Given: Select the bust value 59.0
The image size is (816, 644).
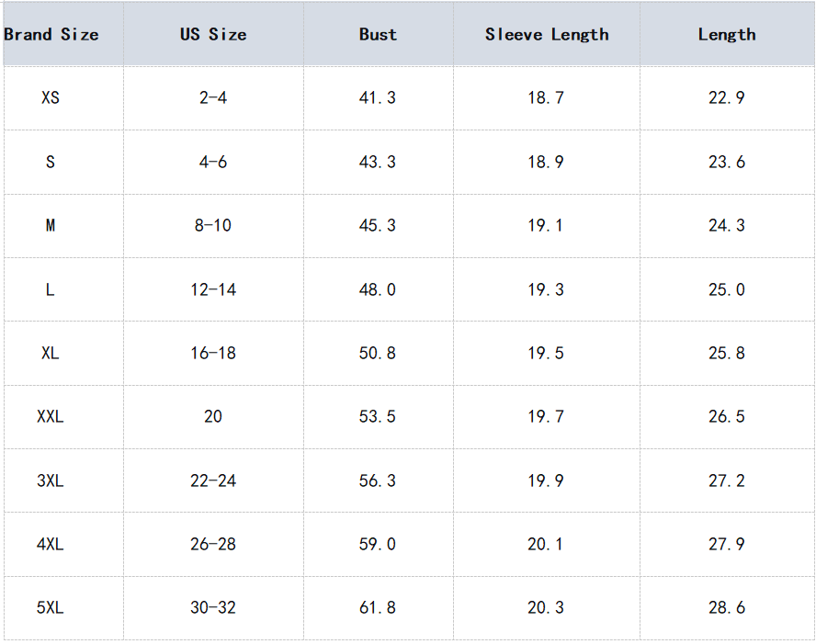Looking at the screenshot, I should click(x=378, y=544).
